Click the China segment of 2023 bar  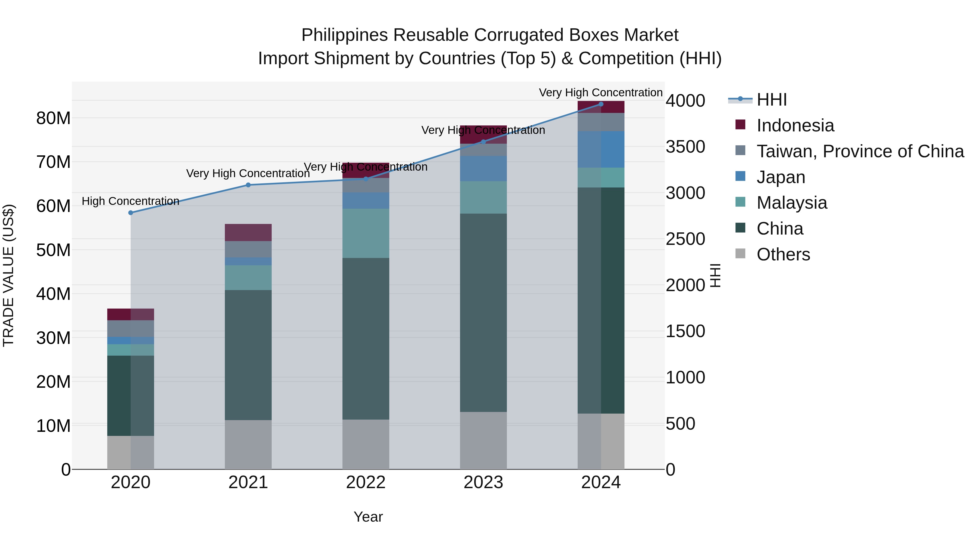point(483,313)
